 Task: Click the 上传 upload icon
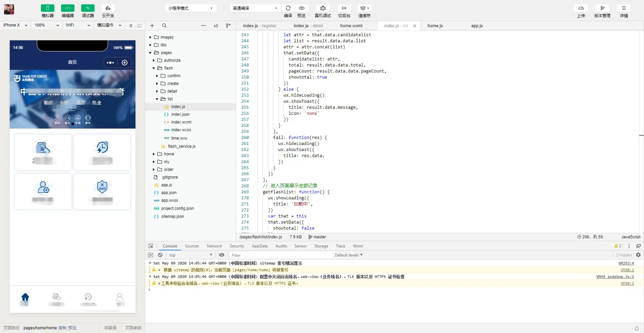[x=581, y=8]
